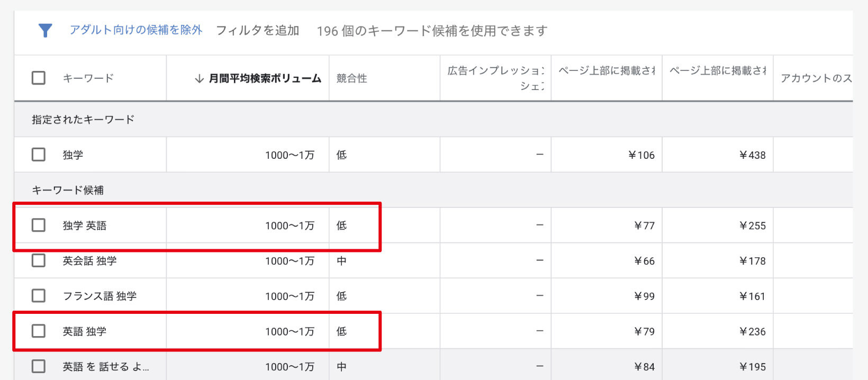Click the アカウントのステータス column header
Screen dimensions: 868x380
[816, 78]
